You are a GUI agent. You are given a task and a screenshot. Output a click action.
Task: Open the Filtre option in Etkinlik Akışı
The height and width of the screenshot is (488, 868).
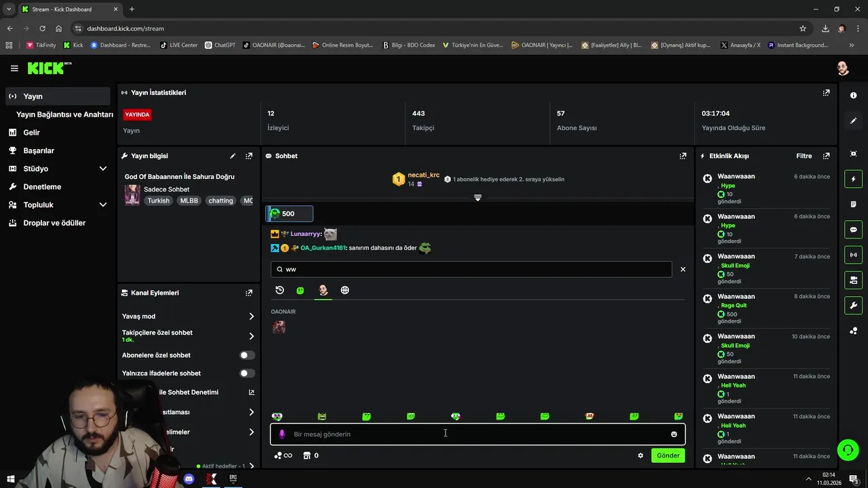pos(804,156)
